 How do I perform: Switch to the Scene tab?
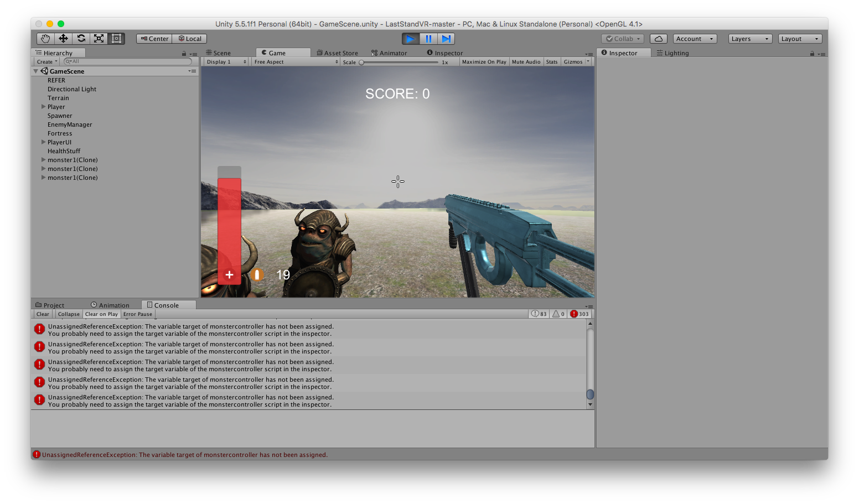coord(219,53)
